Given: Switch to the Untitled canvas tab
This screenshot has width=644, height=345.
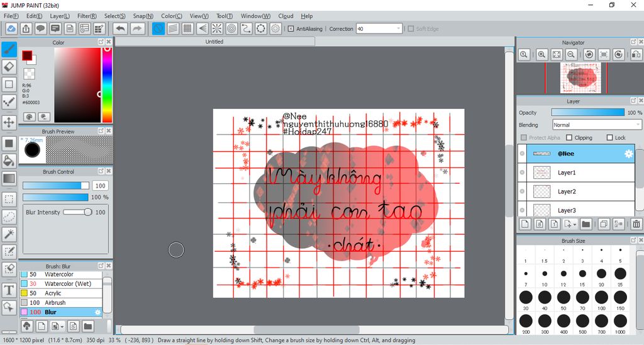Looking at the screenshot, I should pos(214,42).
